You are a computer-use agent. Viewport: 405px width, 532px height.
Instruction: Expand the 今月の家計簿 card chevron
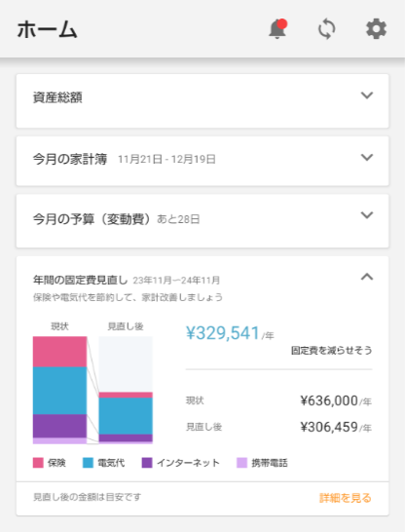click(x=367, y=158)
